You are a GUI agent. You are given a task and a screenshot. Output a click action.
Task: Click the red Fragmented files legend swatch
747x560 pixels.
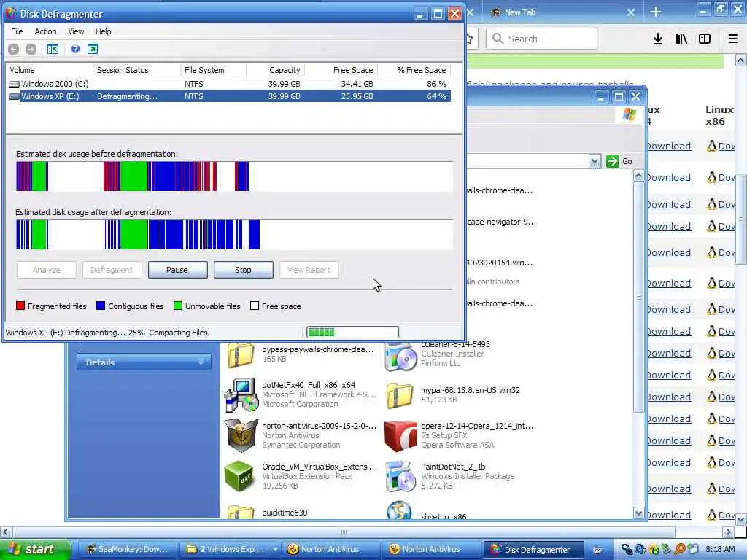click(20, 306)
